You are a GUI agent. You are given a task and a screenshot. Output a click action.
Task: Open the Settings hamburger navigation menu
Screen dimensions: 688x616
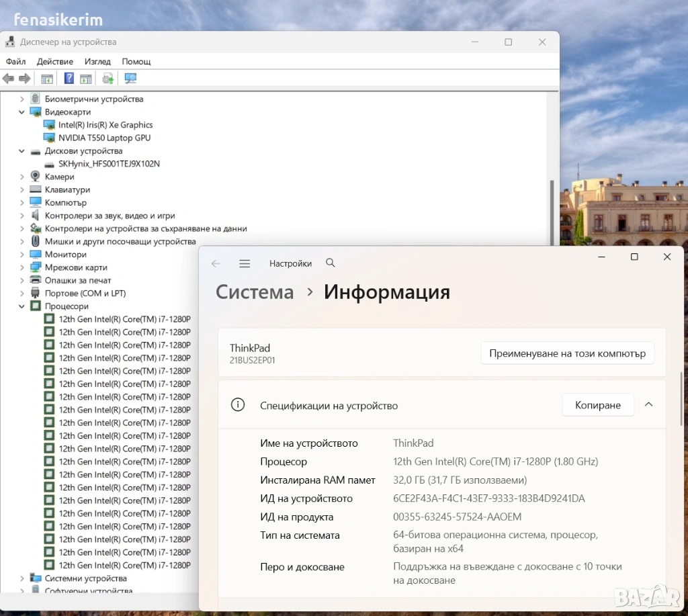245,264
